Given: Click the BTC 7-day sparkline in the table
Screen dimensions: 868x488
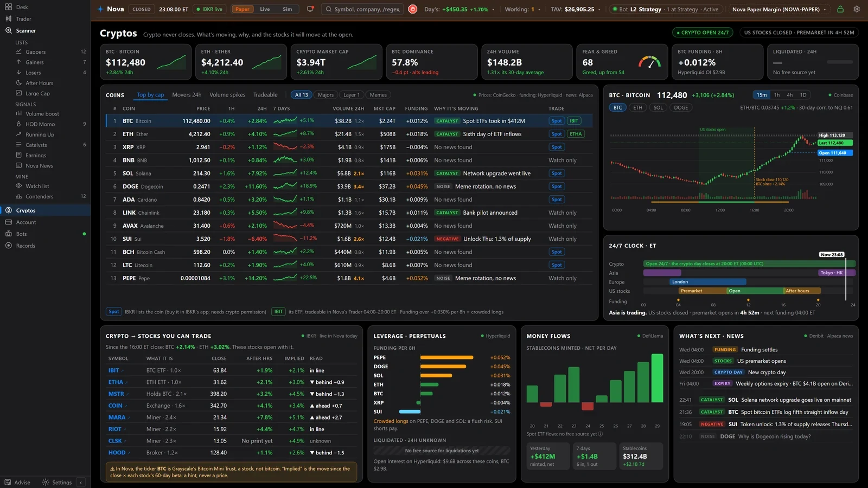Looking at the screenshot, I should tap(285, 120).
